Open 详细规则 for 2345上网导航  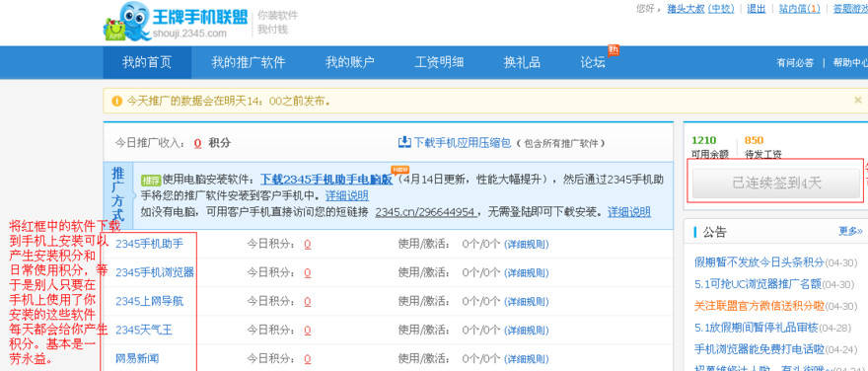click(526, 302)
